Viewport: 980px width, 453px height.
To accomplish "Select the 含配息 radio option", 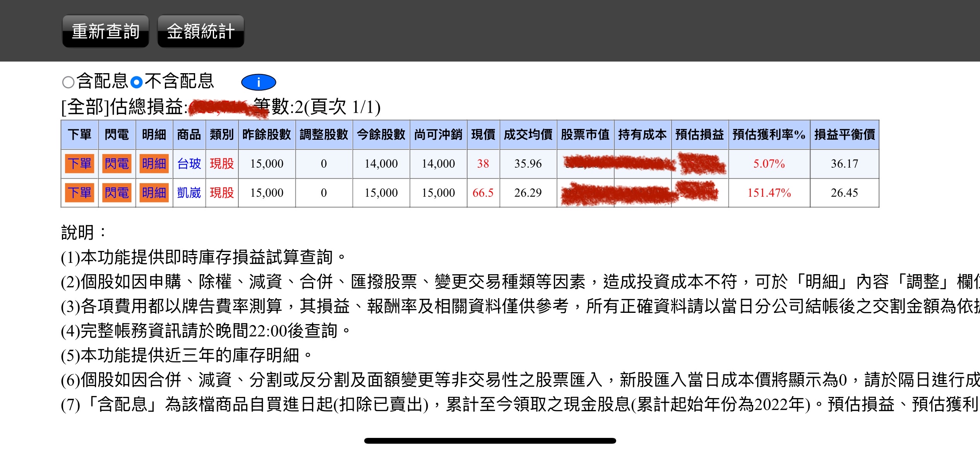I will [x=68, y=82].
